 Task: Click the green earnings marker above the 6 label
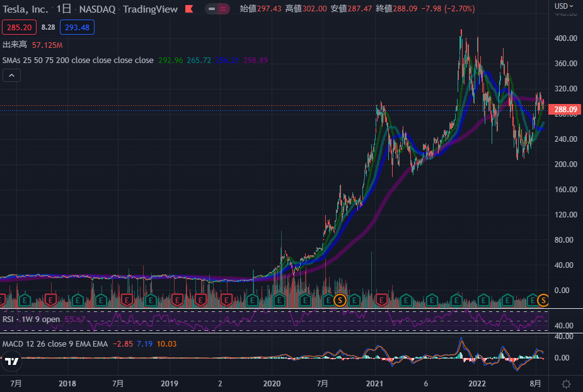tap(432, 300)
